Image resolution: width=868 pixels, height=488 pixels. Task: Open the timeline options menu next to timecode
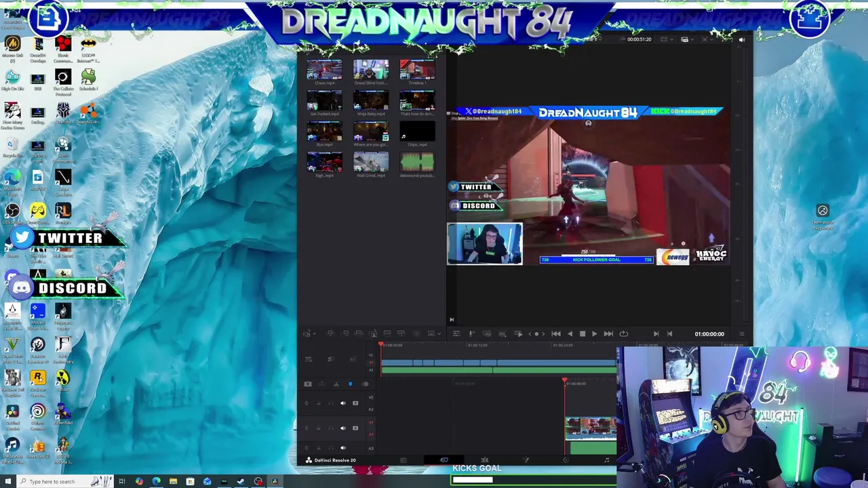point(741,333)
